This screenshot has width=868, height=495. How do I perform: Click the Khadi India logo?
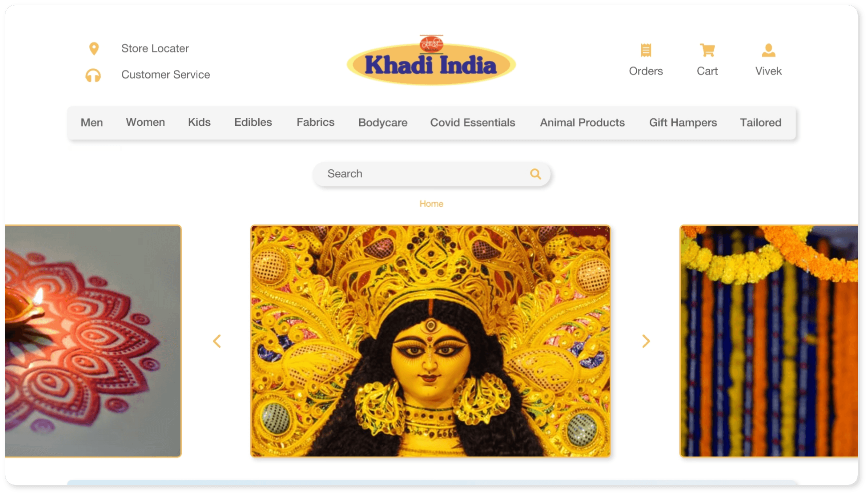(432, 60)
